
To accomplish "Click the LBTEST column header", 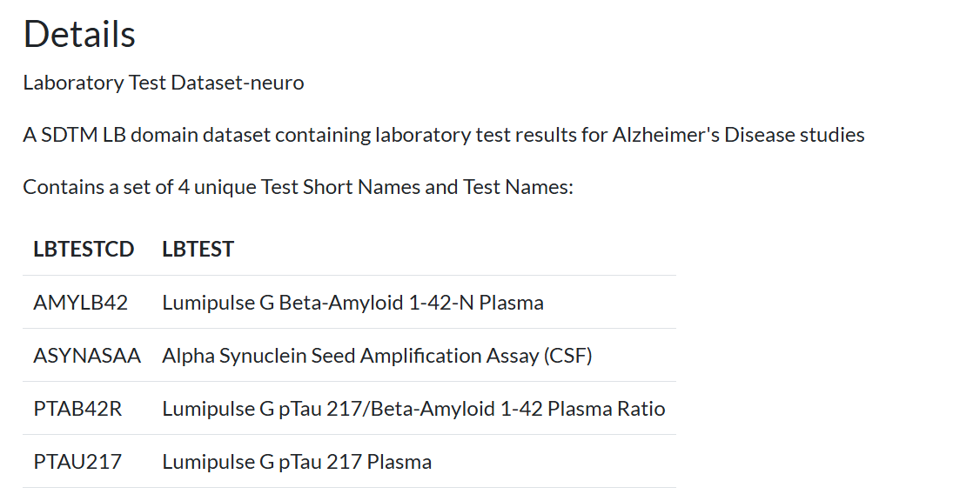I will point(198,249).
